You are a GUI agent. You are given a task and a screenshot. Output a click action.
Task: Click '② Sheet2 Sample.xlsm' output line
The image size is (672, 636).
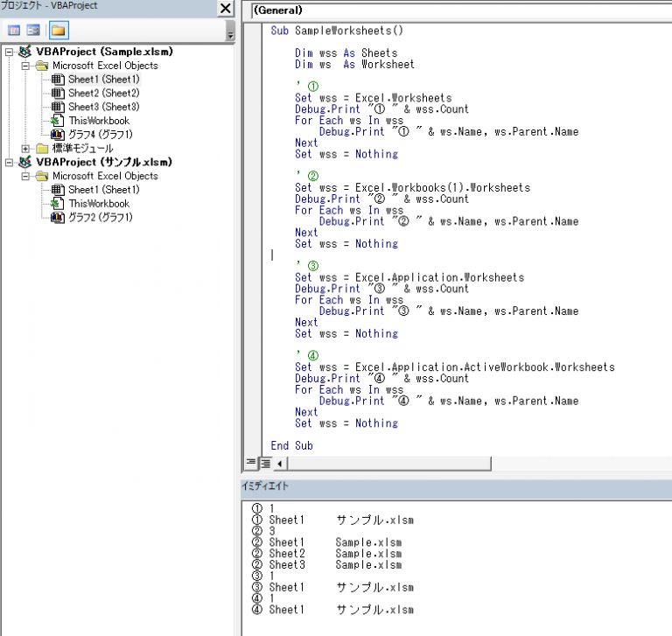pyautogui.click(x=327, y=554)
